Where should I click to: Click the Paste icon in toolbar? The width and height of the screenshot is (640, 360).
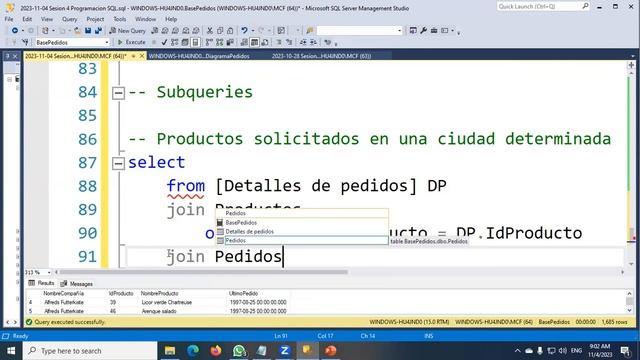point(230,31)
